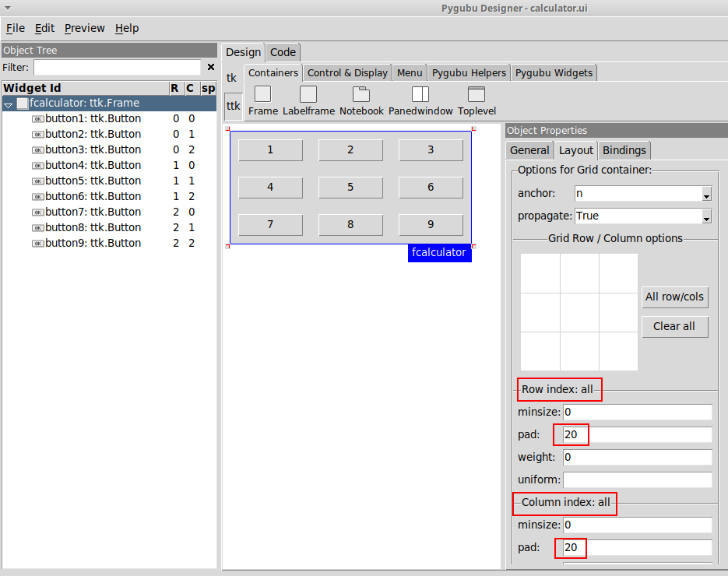This screenshot has width=728, height=576.
Task: Open the anchor dropdown
Action: (704, 193)
